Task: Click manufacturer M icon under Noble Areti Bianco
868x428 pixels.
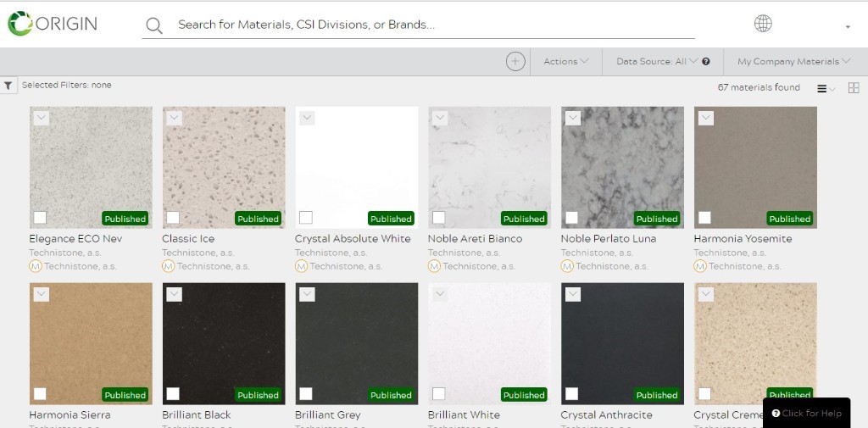Action: (434, 266)
